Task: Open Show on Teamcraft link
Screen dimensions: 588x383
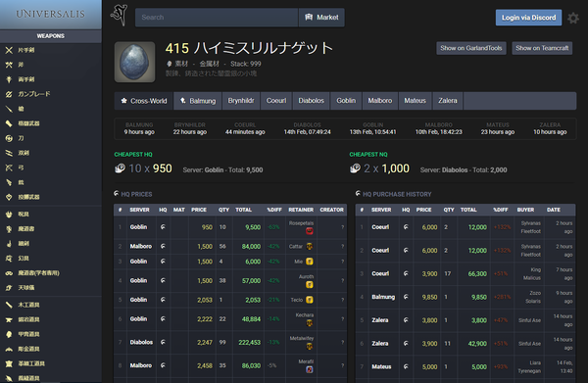Action: point(542,48)
